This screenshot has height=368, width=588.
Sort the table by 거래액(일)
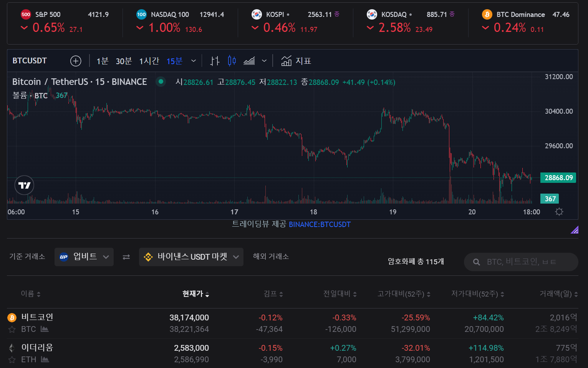click(559, 294)
